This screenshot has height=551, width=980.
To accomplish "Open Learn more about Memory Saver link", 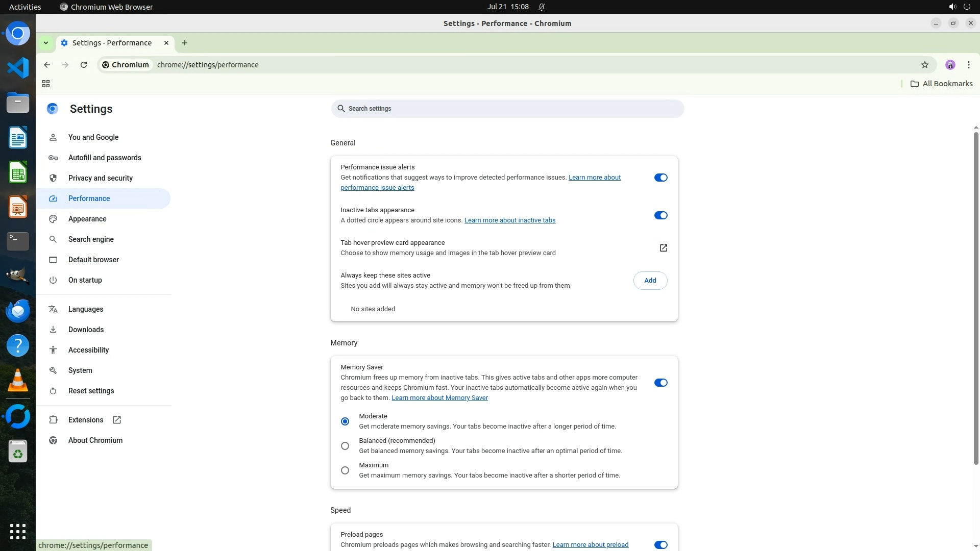I will 439,398.
